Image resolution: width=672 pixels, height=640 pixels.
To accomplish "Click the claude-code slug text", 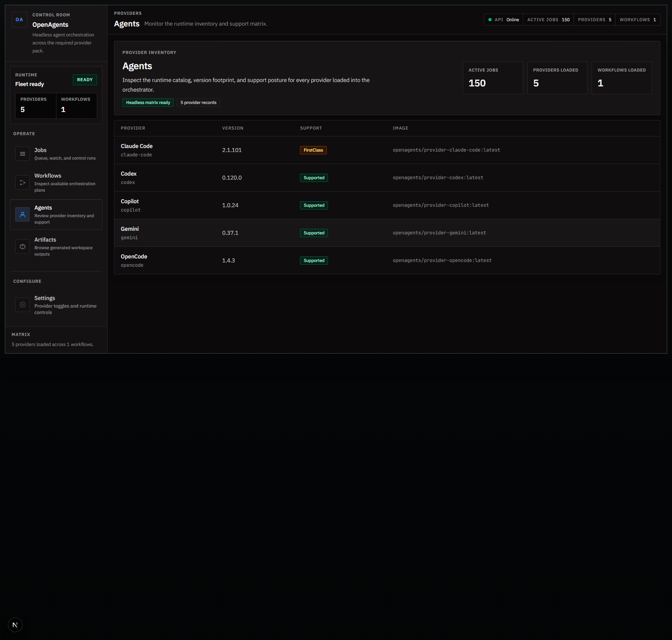I will coord(136,155).
